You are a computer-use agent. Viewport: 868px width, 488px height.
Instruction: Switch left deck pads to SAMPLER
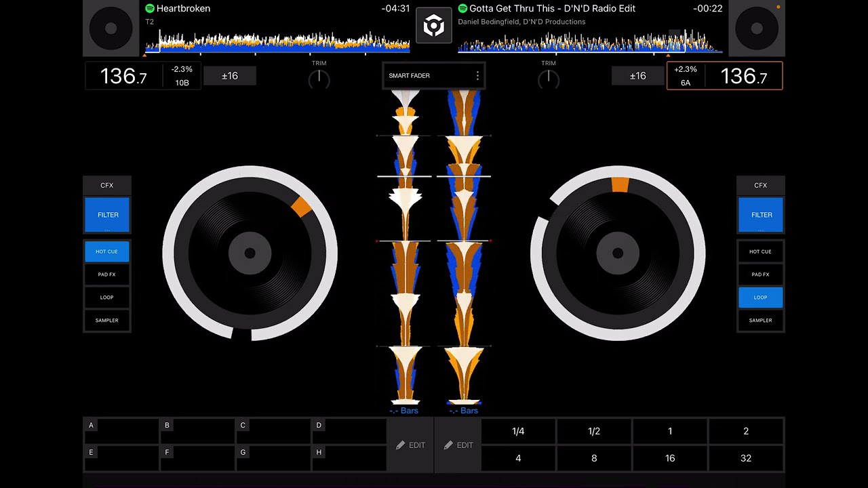107,321
